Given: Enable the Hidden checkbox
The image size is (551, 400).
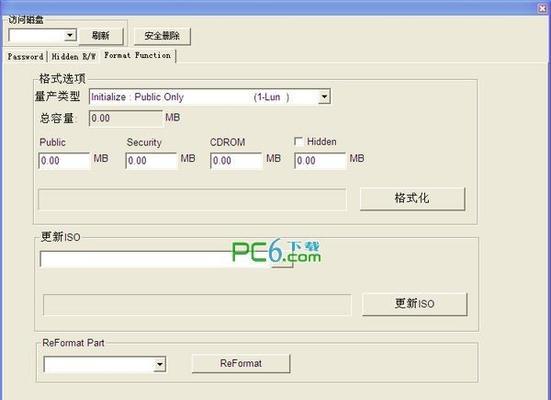Looking at the screenshot, I should pos(298,142).
